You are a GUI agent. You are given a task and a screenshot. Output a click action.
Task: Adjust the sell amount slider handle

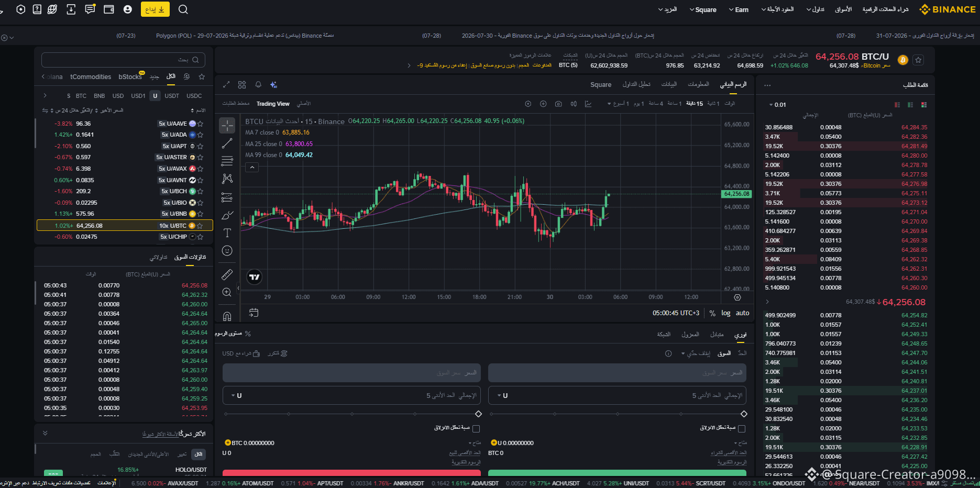tap(478, 414)
